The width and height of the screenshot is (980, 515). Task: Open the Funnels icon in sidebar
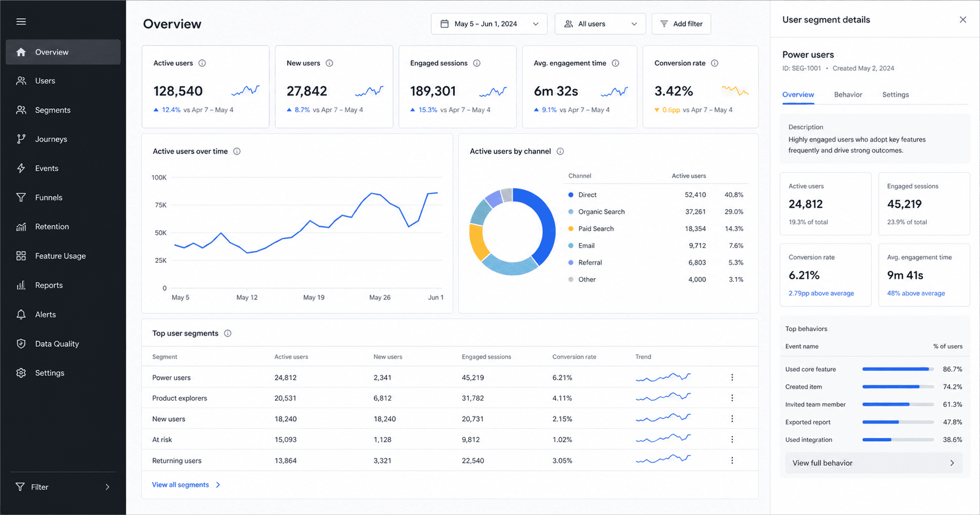(x=21, y=197)
